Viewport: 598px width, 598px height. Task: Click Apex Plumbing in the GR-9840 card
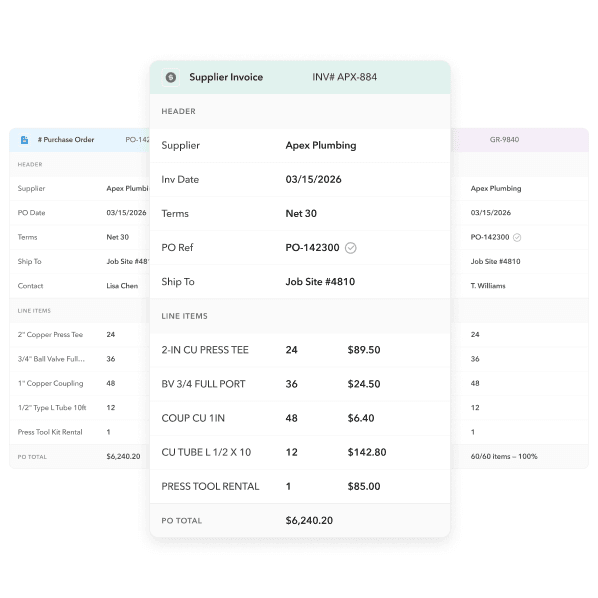tap(496, 188)
